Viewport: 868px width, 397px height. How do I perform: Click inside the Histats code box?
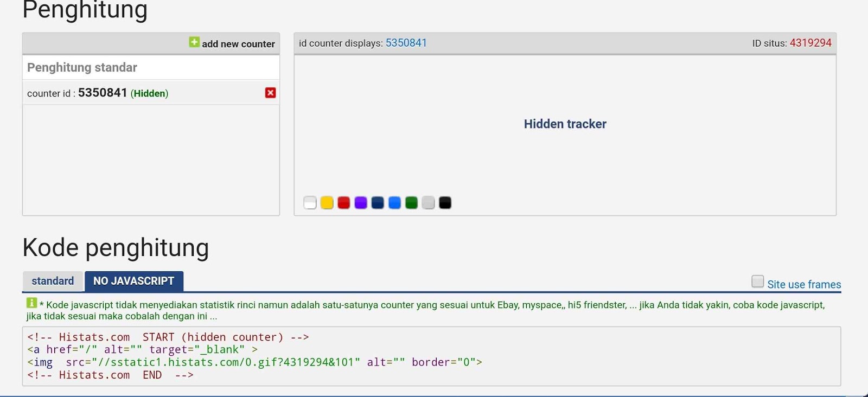pos(431,356)
